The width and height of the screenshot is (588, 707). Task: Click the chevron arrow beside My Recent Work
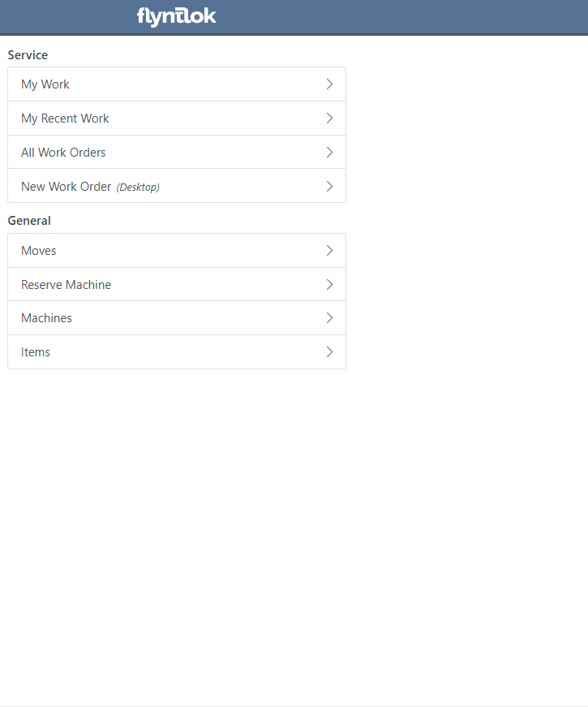(x=329, y=119)
